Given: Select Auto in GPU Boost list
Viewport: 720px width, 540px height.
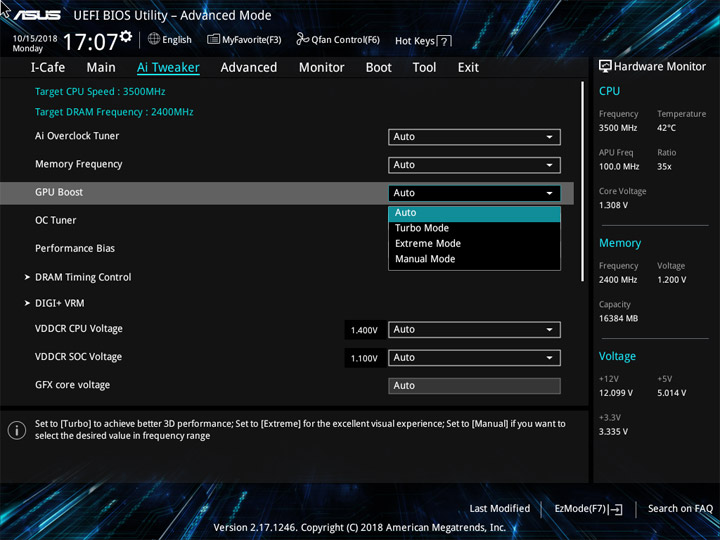Looking at the screenshot, I should [474, 213].
